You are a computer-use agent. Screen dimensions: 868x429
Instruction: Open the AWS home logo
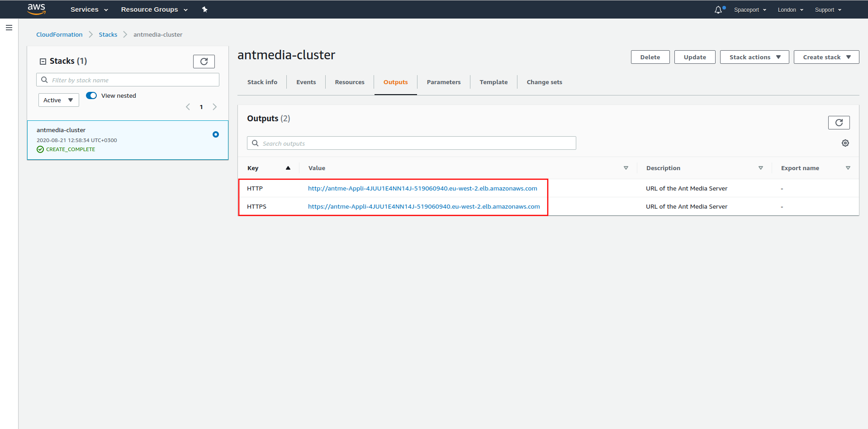pyautogui.click(x=36, y=9)
